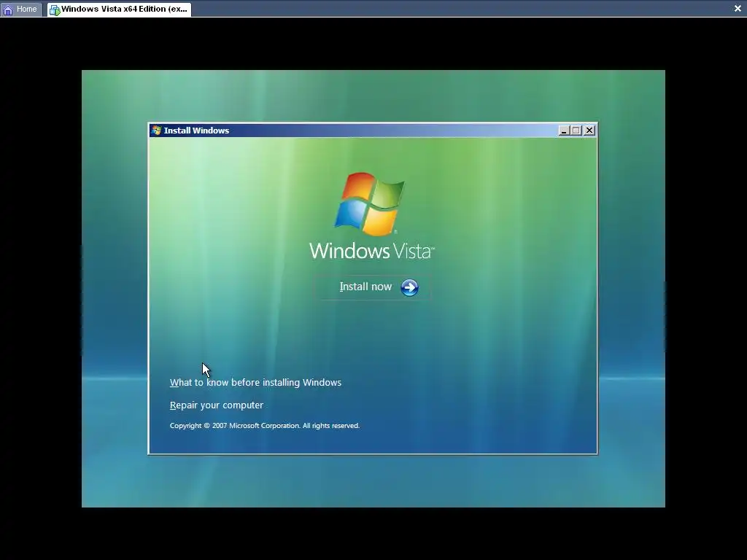Image resolution: width=747 pixels, height=560 pixels.
Task: Click the Windows Vista wordmark text
Action: click(x=371, y=251)
